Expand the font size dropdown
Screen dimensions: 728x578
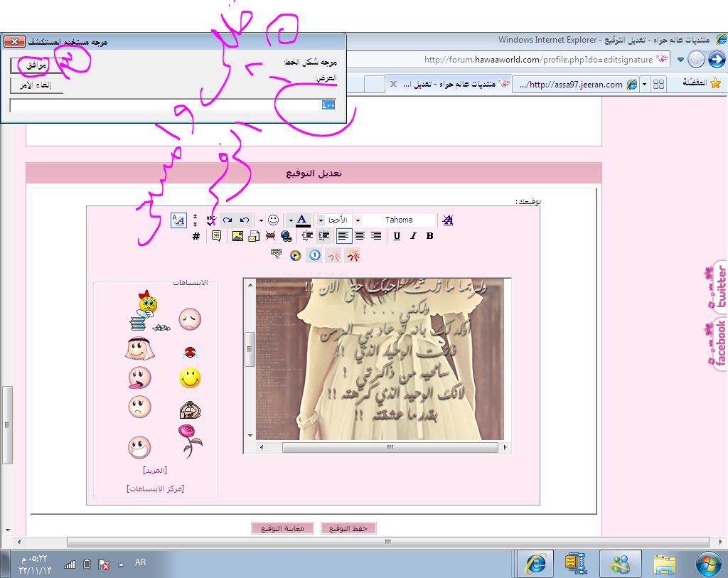321,220
